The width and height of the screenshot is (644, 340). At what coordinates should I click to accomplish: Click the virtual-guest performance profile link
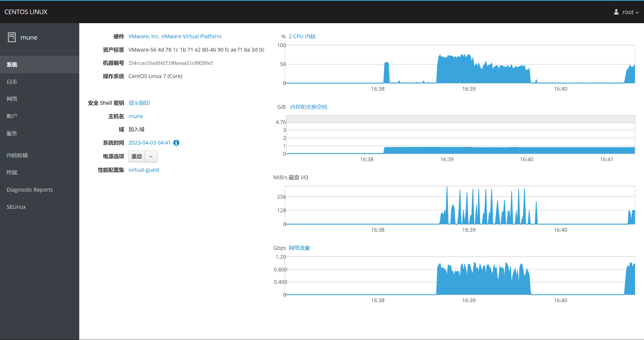coord(144,170)
